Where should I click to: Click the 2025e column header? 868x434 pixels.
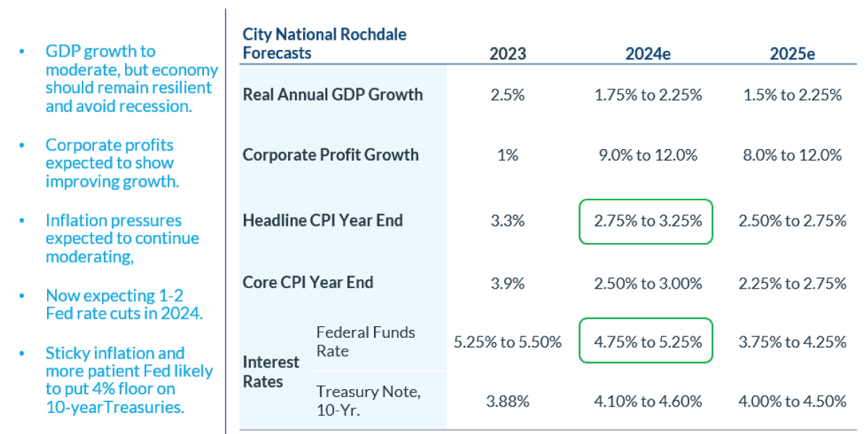(x=792, y=54)
